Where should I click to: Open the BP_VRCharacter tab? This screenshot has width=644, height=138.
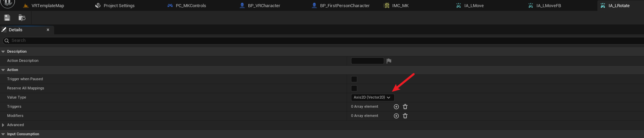tap(264, 5)
